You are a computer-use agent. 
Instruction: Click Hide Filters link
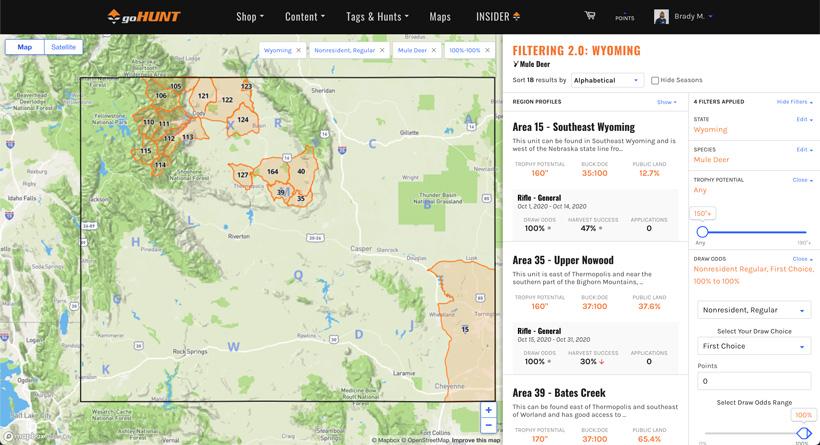[793, 102]
